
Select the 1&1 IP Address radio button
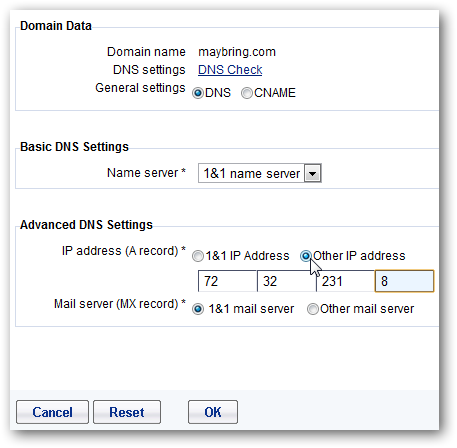[x=198, y=256]
